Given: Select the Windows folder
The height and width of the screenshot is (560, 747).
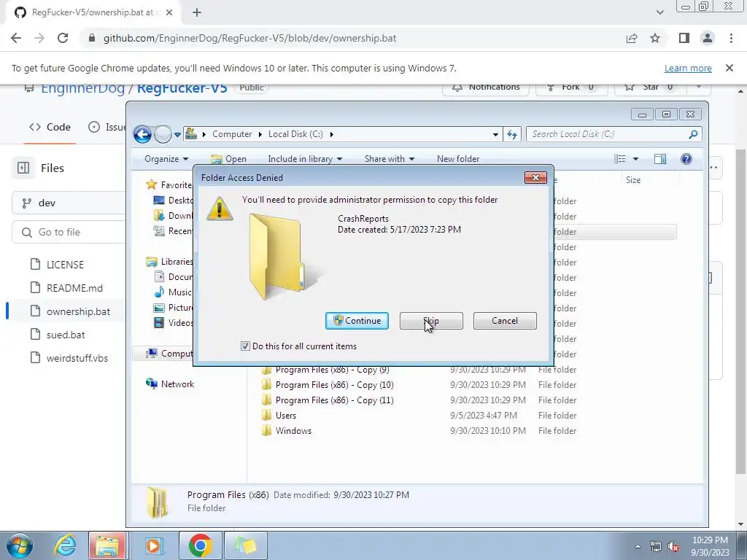Looking at the screenshot, I should click(287, 430).
